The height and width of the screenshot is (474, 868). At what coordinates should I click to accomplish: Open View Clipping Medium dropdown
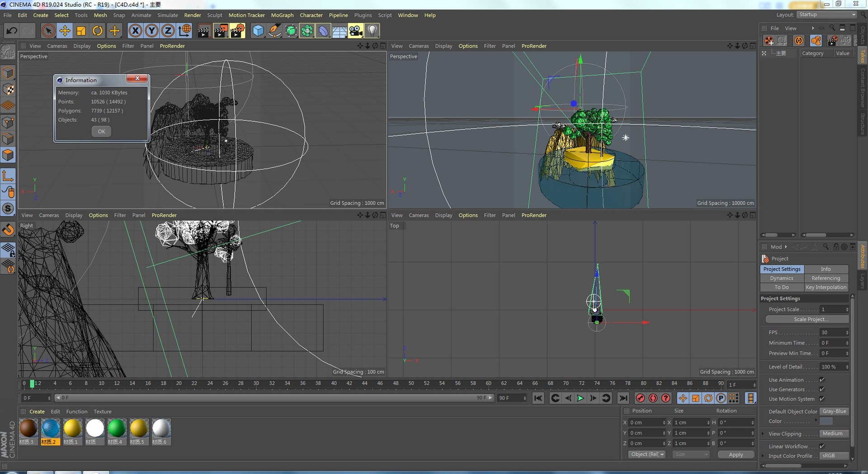coord(834,434)
